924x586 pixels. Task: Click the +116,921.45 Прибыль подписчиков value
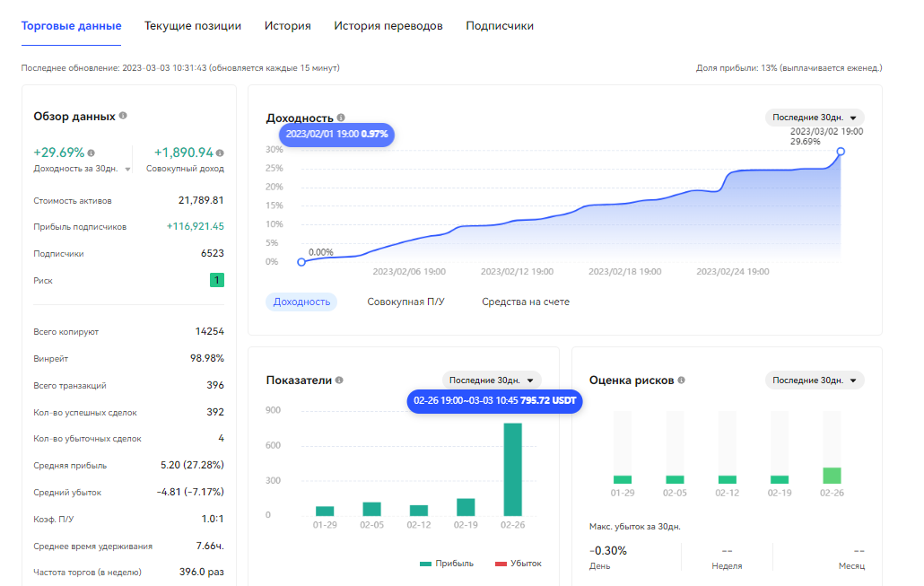[x=195, y=226]
